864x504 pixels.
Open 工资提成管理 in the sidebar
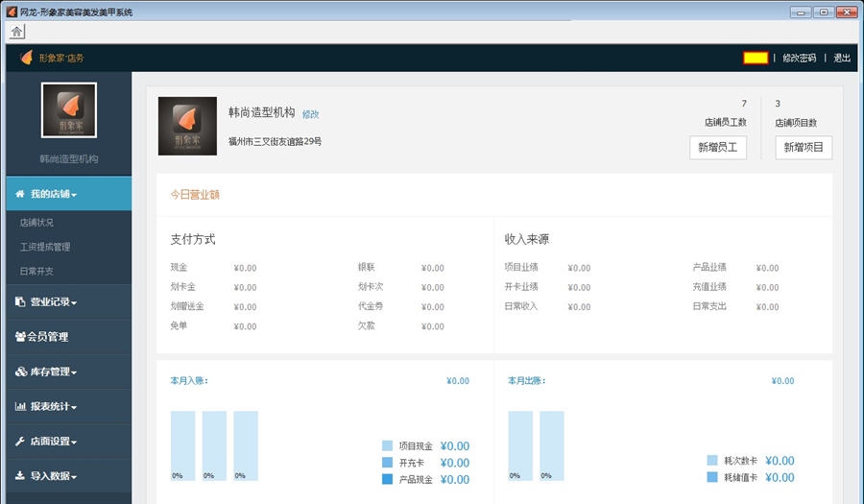(45, 247)
